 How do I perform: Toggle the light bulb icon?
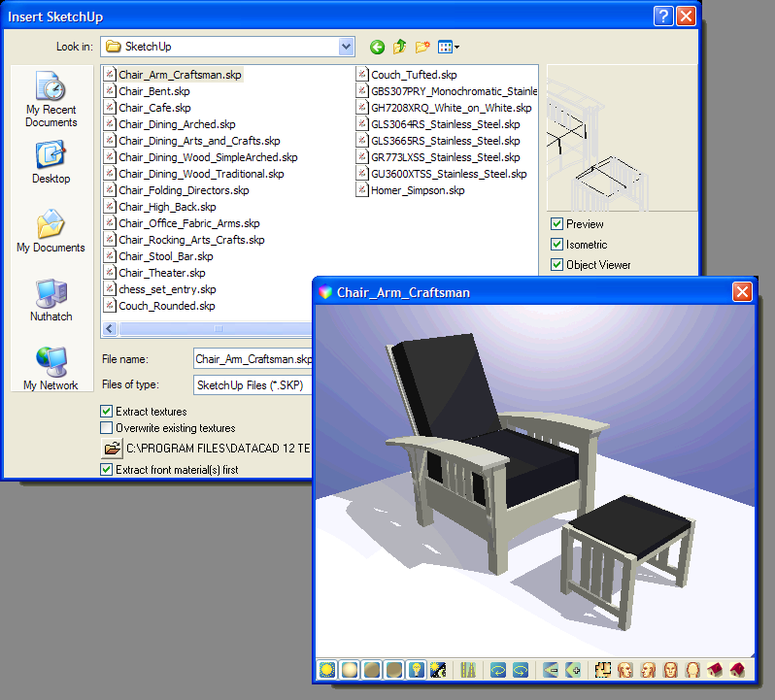pos(417,670)
